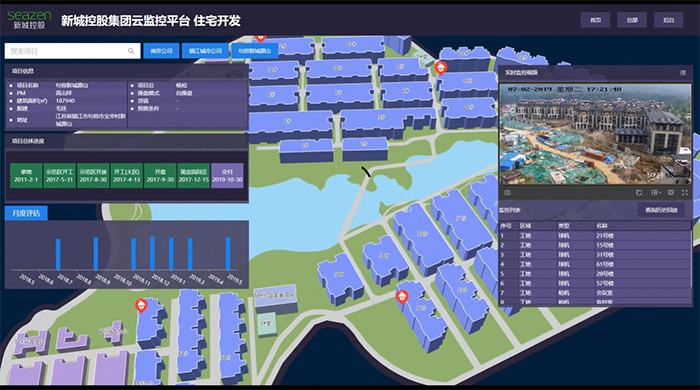
Task: Click the 区域 column header
Action: [525, 226]
